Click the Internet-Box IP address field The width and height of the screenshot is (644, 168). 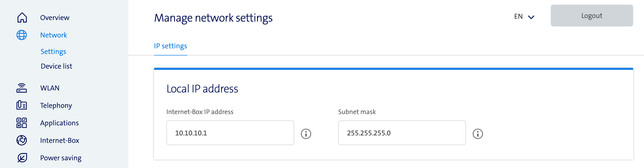(x=230, y=133)
